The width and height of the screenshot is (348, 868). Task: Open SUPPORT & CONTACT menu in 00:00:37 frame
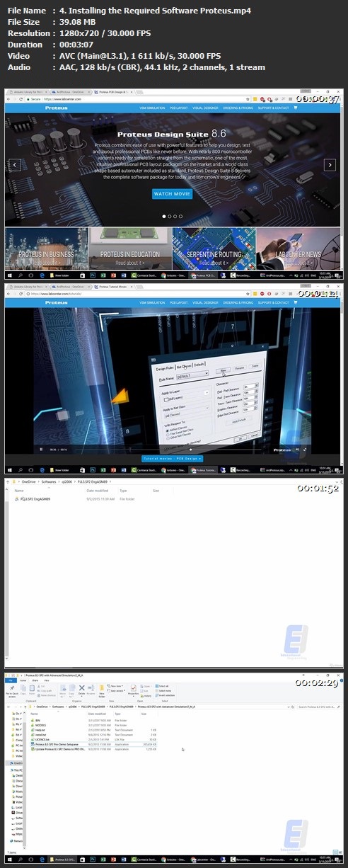272,108
